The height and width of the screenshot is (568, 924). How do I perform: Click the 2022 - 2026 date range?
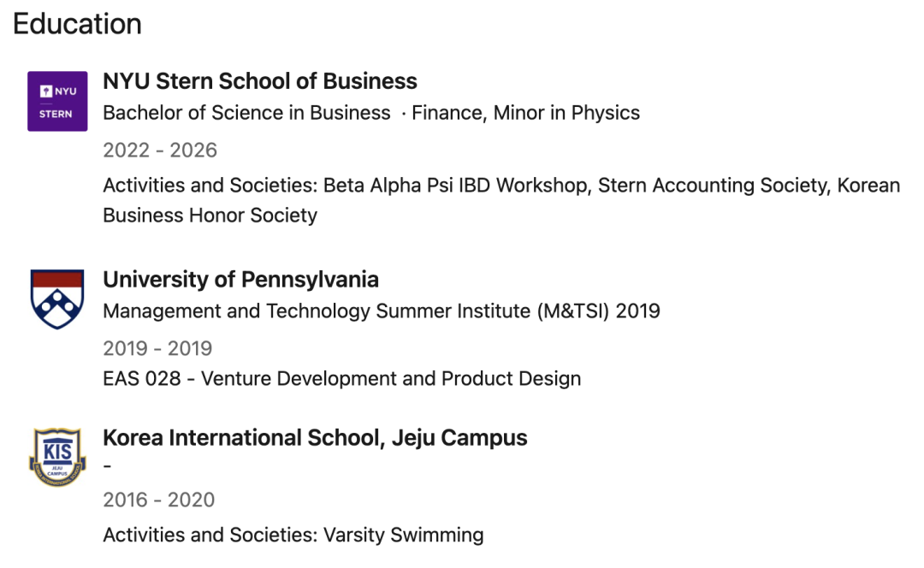[160, 151]
